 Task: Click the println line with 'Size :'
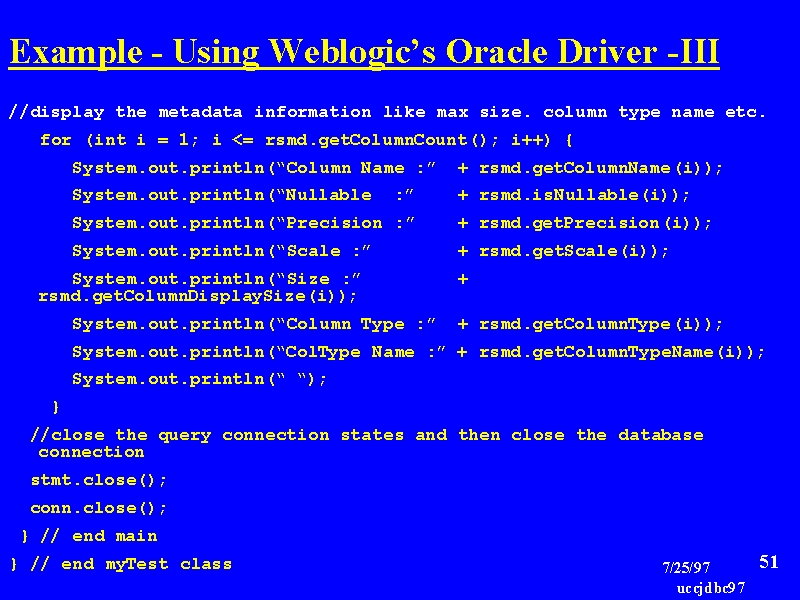[270, 280]
